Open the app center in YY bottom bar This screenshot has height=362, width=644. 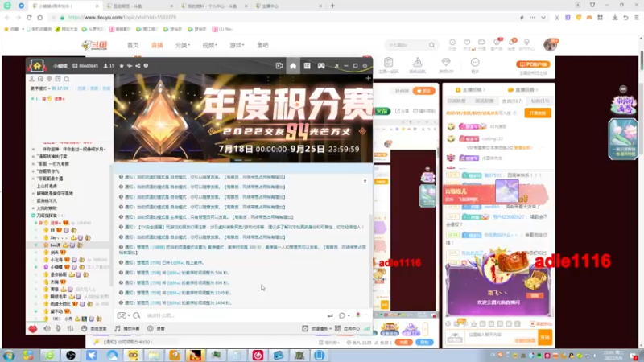(348, 328)
